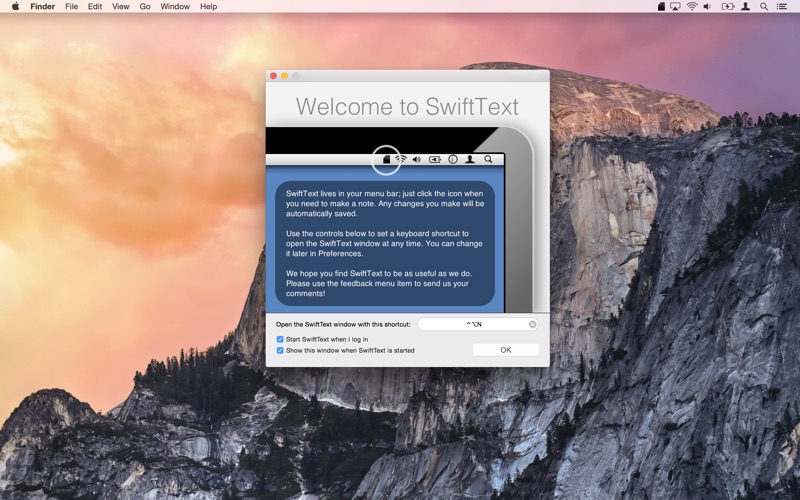Click the 'SwiftText lives in your menu bar' paragraph

click(385, 204)
